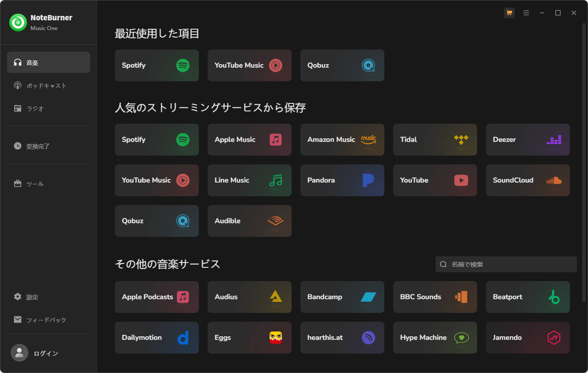Screen dimensions: 588x373
Task: Click the Jamendo hexagon icon
Action: pos(554,338)
